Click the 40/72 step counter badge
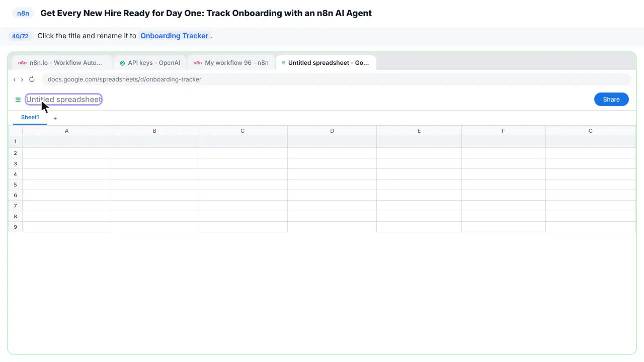 (x=20, y=36)
